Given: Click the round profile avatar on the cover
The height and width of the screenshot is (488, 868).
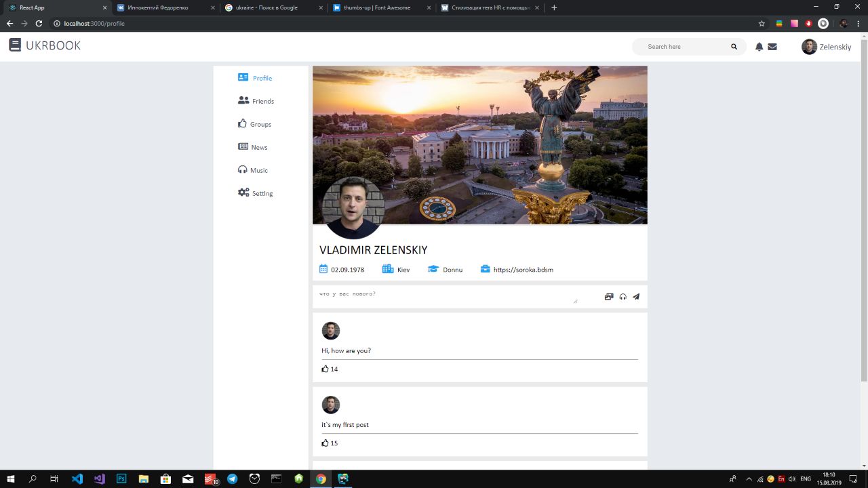Looking at the screenshot, I should click(353, 207).
